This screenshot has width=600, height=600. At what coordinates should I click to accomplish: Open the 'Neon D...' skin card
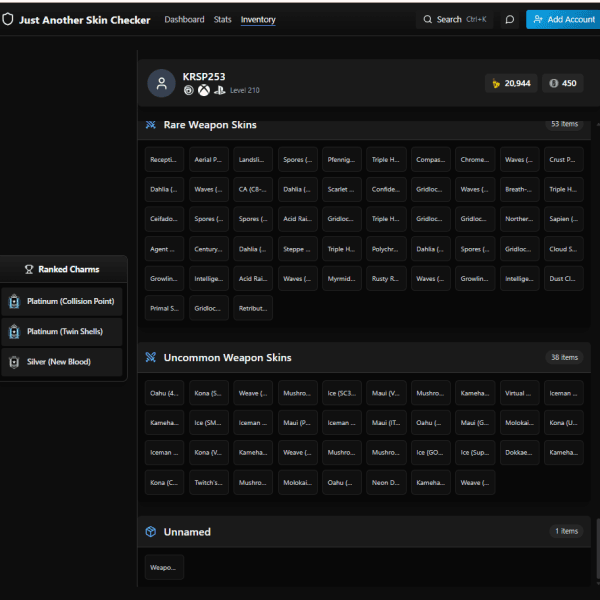(386, 482)
